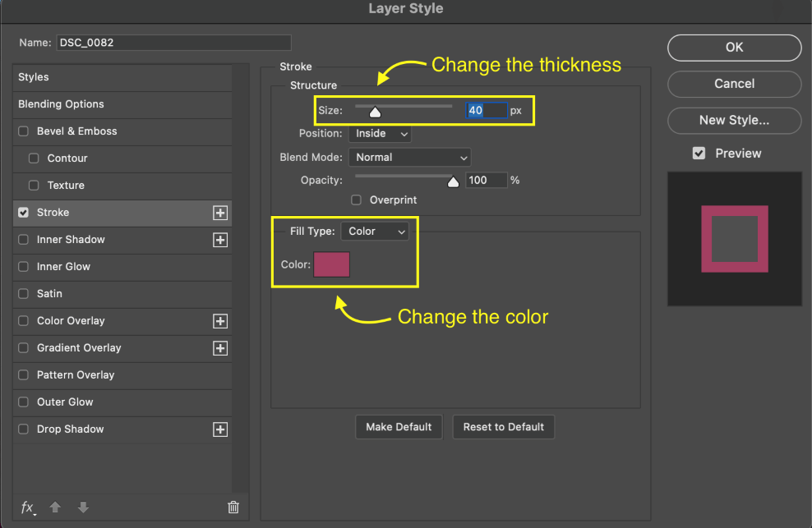Open the fx effects menu icon

pos(28,507)
